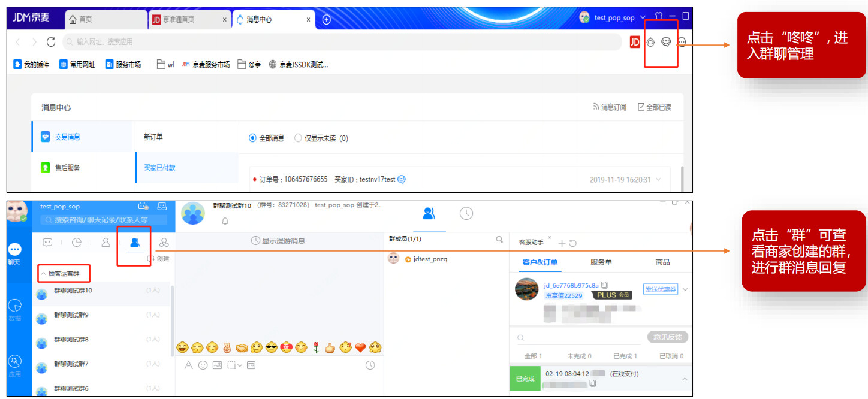Open the organization circles tab icon
Screen dimensions: 868x399
coord(164,243)
